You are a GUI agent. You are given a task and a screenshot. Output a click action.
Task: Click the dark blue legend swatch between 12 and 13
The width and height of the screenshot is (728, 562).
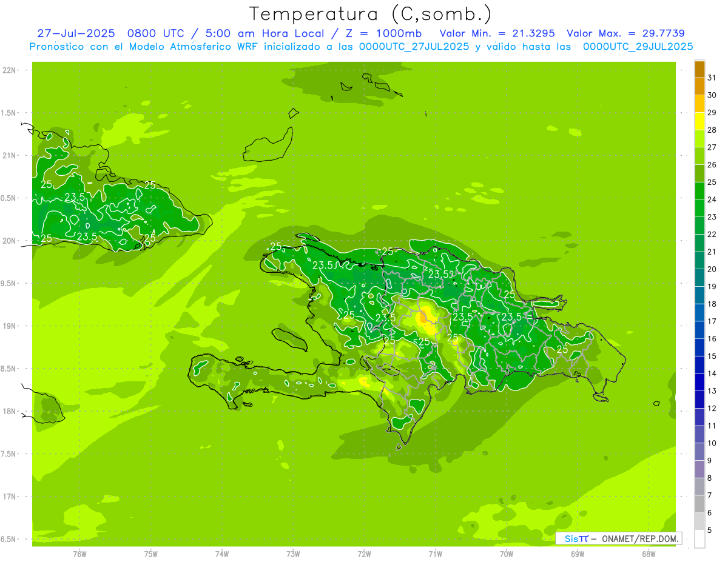point(699,400)
